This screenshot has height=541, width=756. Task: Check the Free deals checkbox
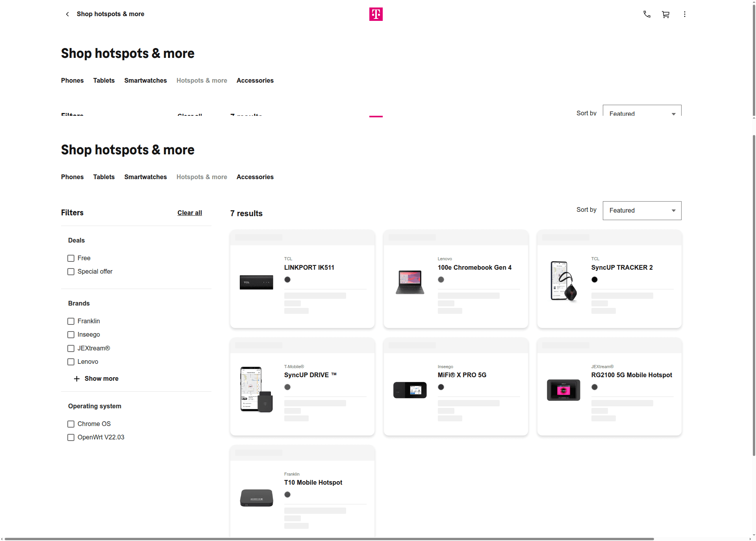(71, 258)
